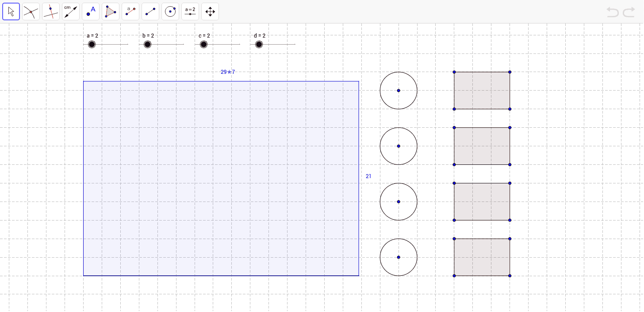The width and height of the screenshot is (644, 312).
Task: Click the center point of the third circle
Action: [399, 202]
